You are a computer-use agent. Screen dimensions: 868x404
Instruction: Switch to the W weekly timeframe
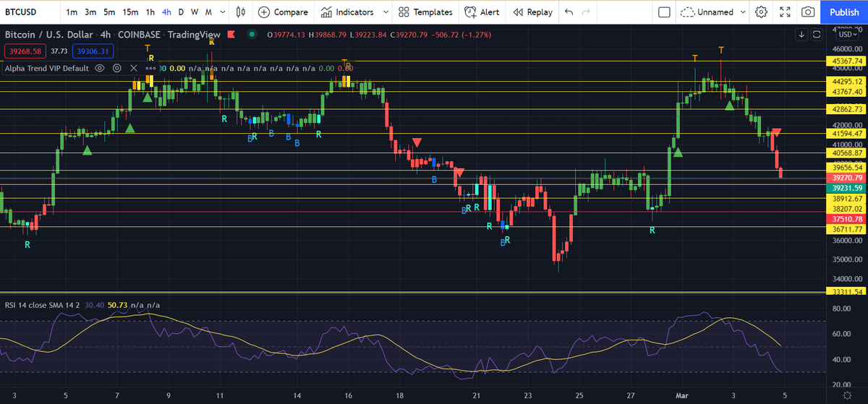(194, 12)
